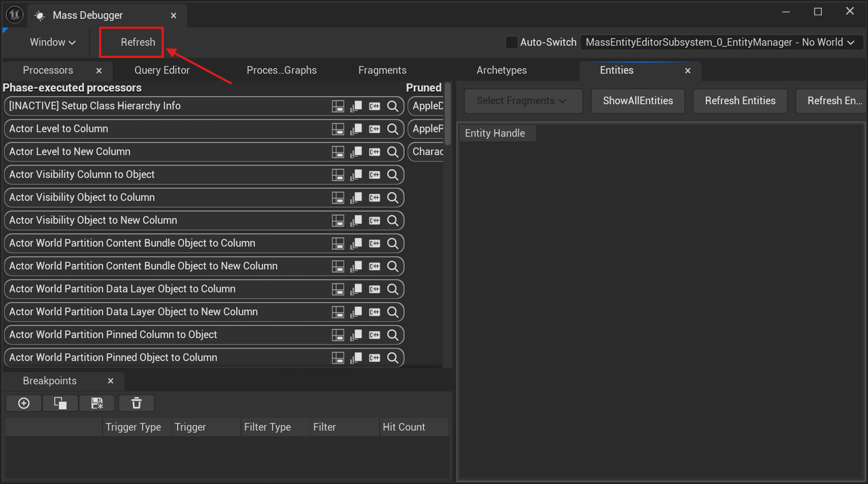Click the truncated Refresh En... button

[831, 100]
